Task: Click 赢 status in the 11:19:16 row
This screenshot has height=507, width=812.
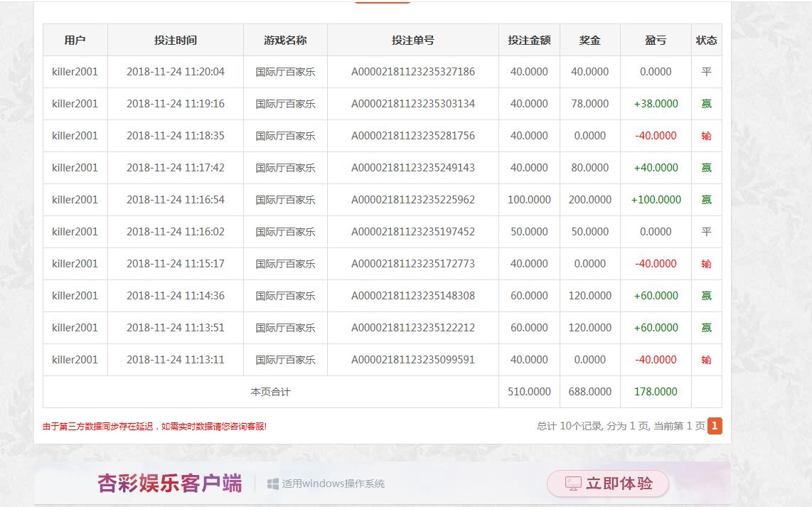Action: click(706, 104)
